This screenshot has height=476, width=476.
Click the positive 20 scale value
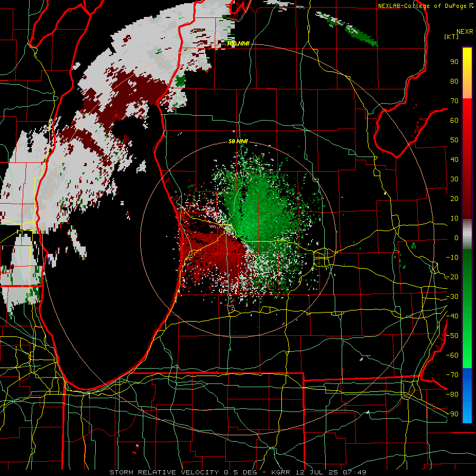(x=454, y=199)
